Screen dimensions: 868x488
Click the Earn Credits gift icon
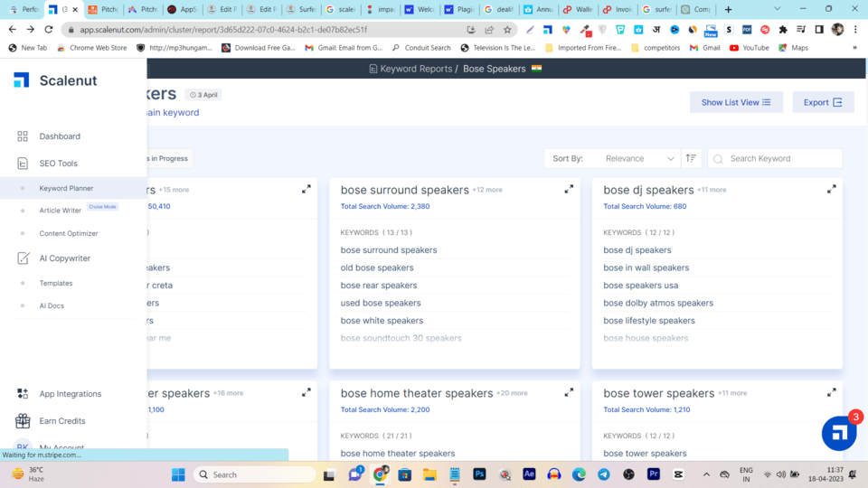23,421
